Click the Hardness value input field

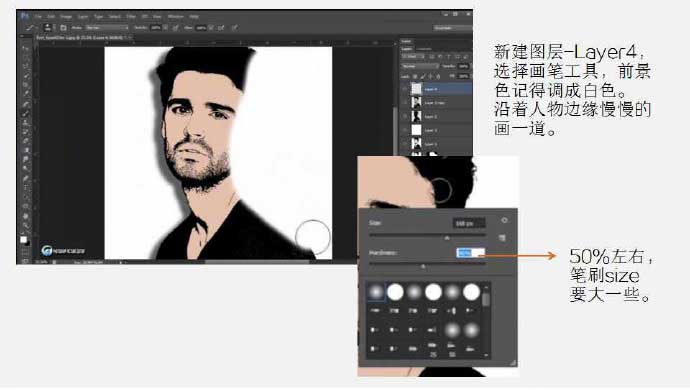(470, 253)
